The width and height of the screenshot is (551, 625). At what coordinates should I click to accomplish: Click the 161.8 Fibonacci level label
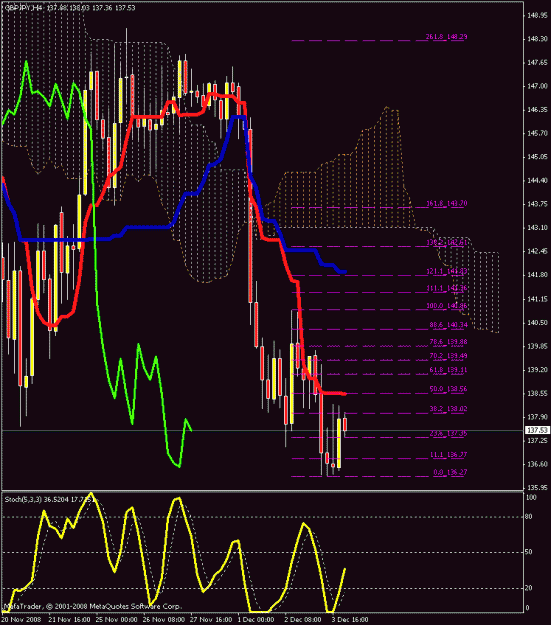point(447,203)
